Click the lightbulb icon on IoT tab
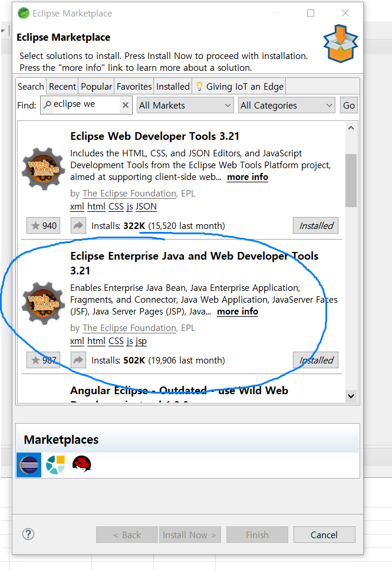Screen dimensions: 392x570 click(199, 86)
